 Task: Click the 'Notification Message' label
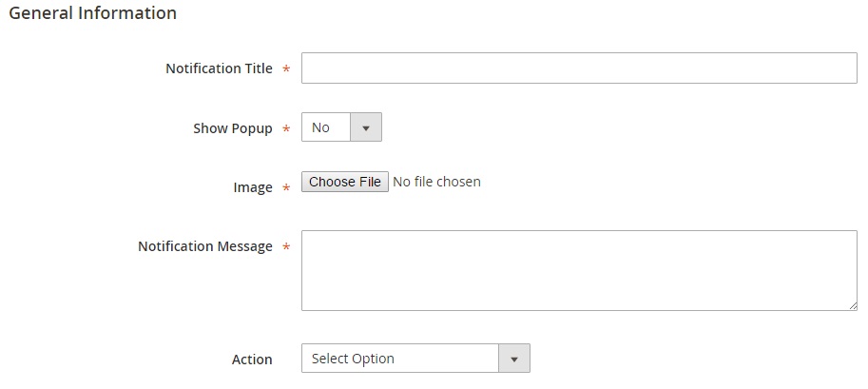tap(204, 246)
